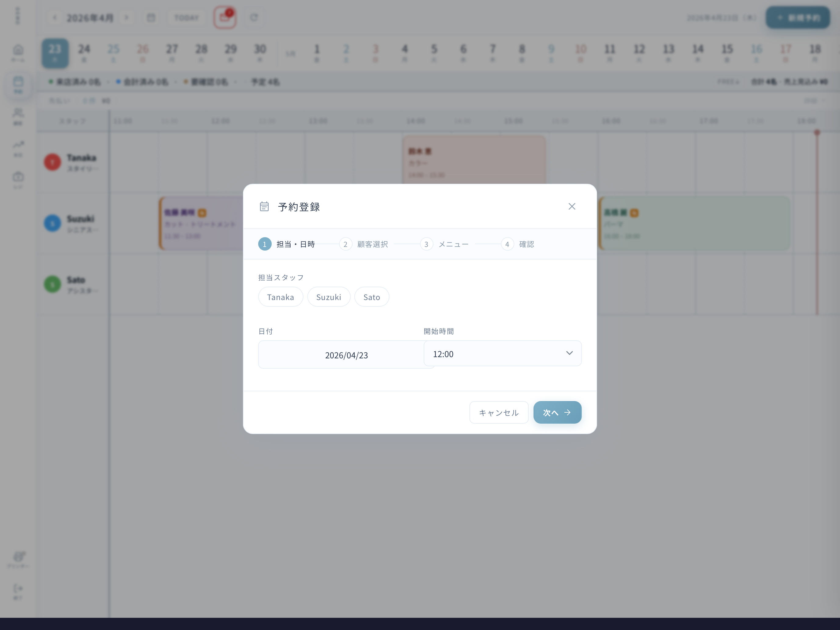The width and height of the screenshot is (840, 630).
Task: Click the 日付 field with 2026/04/23
Action: pyautogui.click(x=346, y=355)
